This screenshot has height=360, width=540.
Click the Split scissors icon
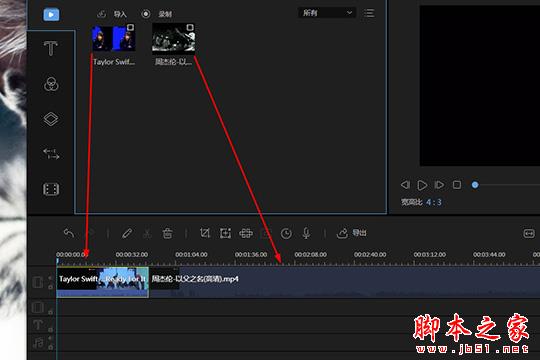147,233
